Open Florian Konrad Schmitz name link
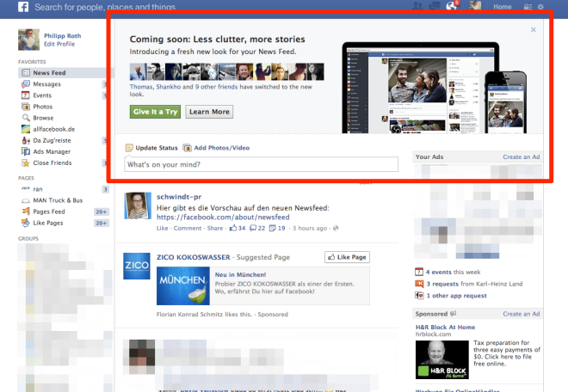 point(189,314)
